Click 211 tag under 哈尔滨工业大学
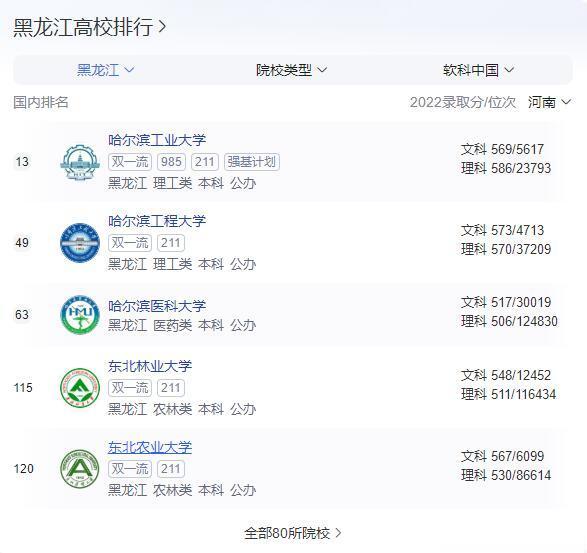 coord(205,162)
